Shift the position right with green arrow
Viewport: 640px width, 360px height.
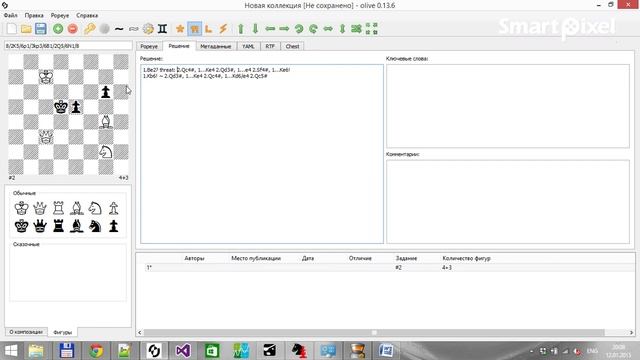tap(284, 29)
